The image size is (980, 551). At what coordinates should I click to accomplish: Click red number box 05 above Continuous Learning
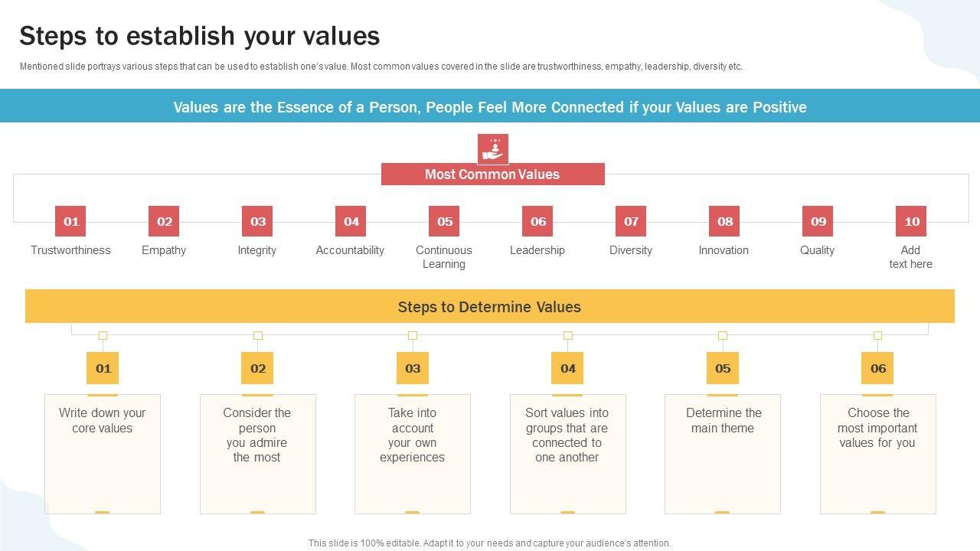pyautogui.click(x=444, y=221)
